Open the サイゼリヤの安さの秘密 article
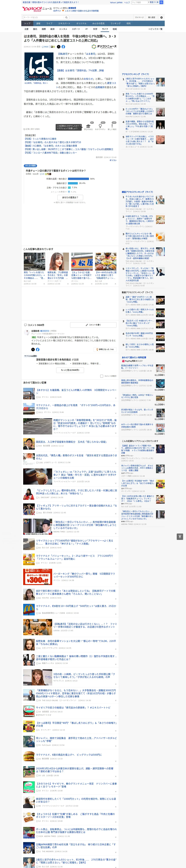 (73, 708)
